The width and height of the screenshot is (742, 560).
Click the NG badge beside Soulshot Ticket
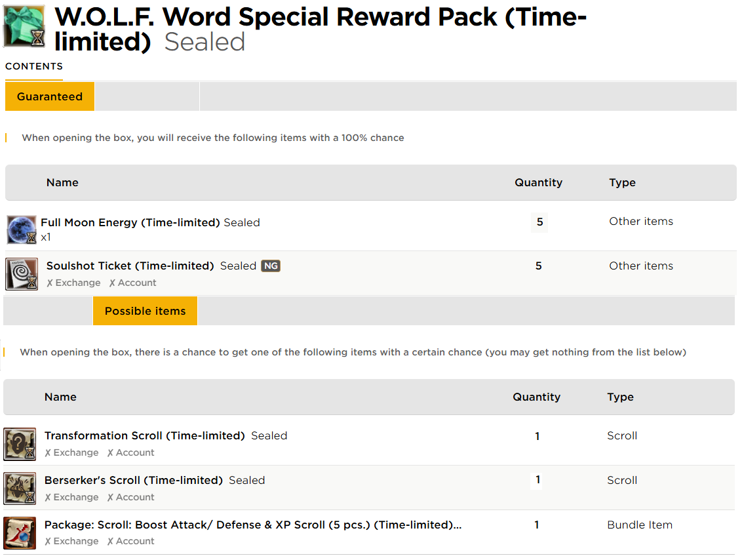point(271,266)
